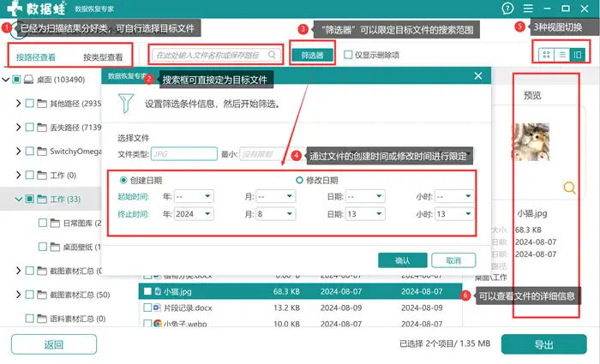Click the 导出 export button

(x=543, y=344)
